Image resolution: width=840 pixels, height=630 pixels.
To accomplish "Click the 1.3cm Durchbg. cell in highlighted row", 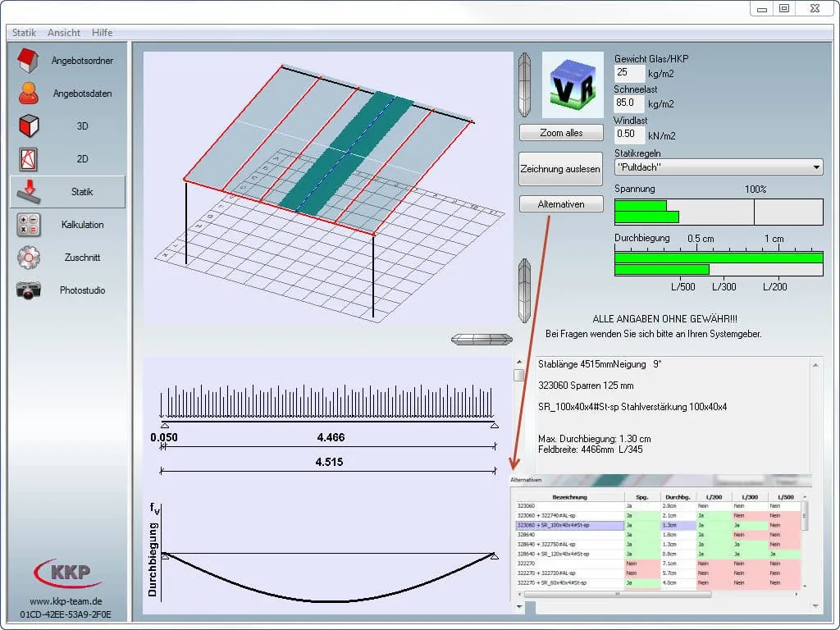I will point(678,525).
